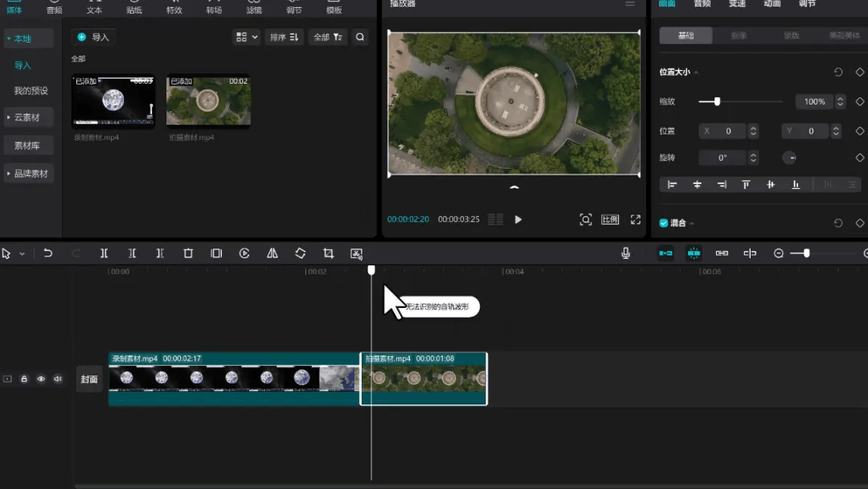
Task: Delete clip portion left of playhead
Action: 133,253
